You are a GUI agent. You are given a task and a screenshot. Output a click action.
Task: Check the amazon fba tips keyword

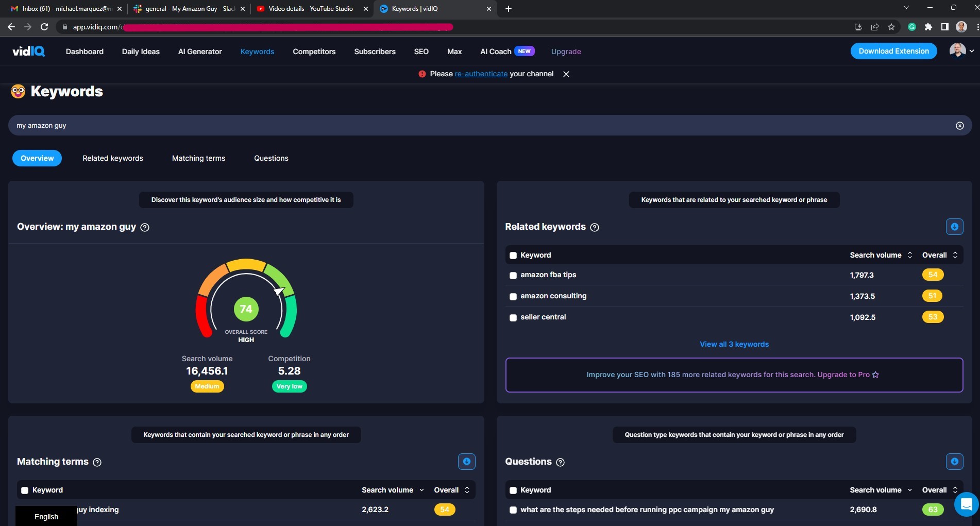tap(513, 276)
